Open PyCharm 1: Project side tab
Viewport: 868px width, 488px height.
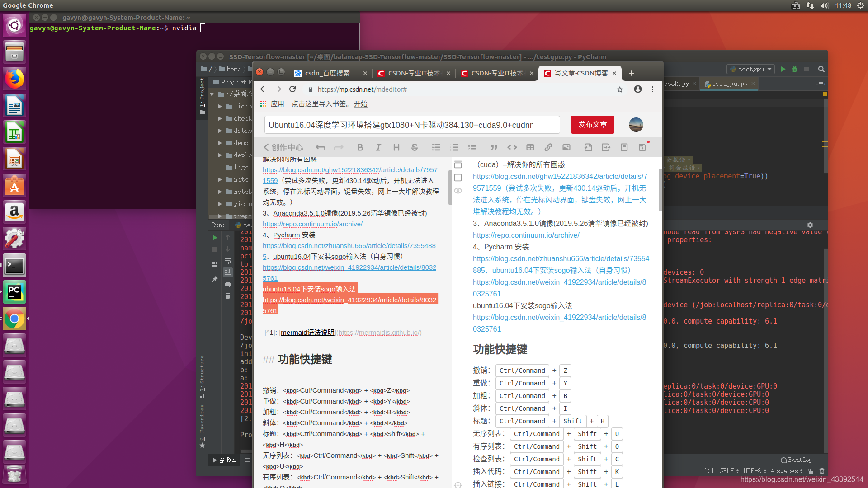[x=202, y=96]
